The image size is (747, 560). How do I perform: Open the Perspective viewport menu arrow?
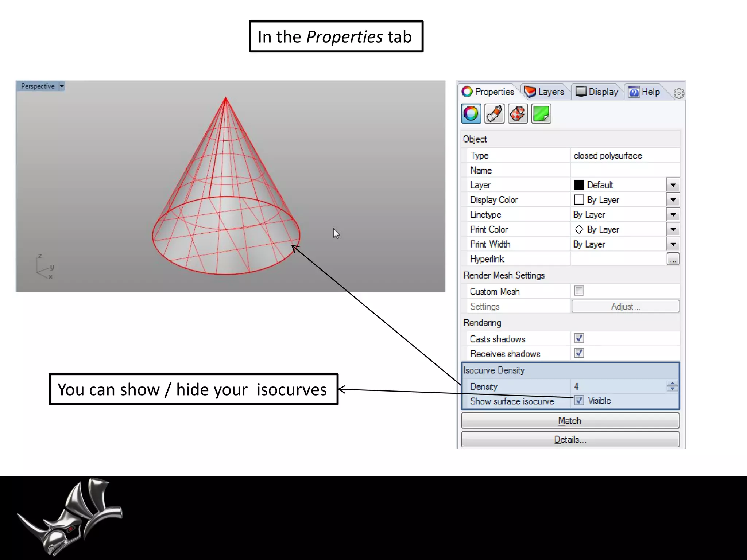(62, 86)
